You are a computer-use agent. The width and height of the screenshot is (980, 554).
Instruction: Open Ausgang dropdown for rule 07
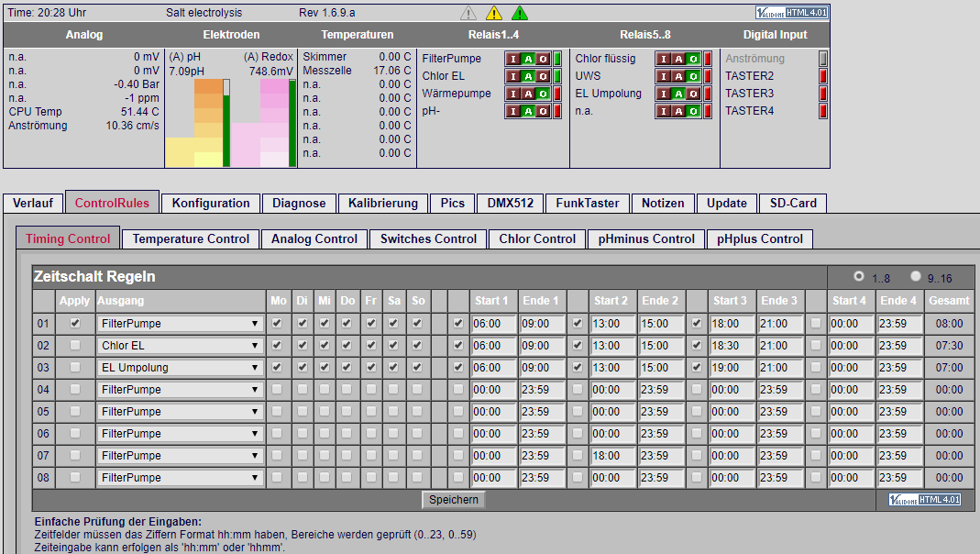pos(180,456)
